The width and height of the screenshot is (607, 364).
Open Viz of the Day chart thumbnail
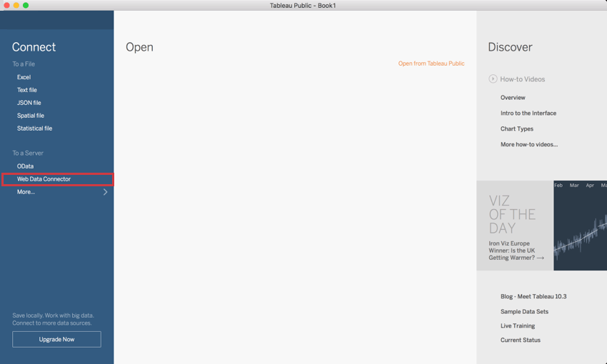(581, 225)
